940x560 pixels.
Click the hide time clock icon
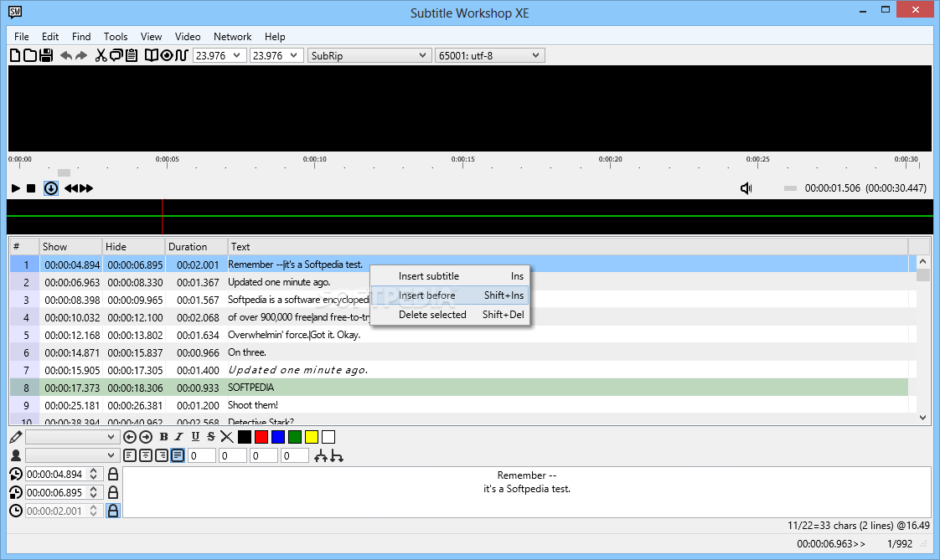point(16,492)
